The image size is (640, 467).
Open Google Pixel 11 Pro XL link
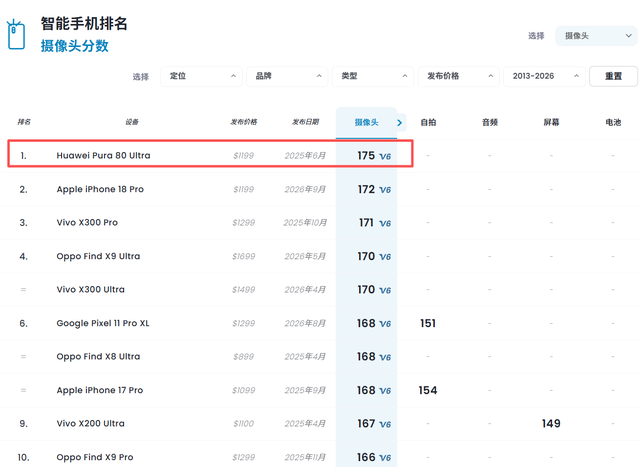coord(103,323)
